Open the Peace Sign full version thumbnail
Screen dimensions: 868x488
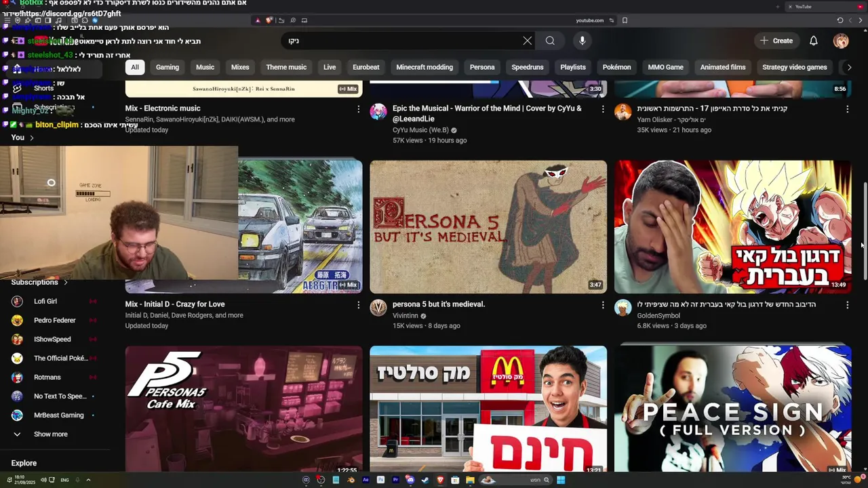pos(732,409)
